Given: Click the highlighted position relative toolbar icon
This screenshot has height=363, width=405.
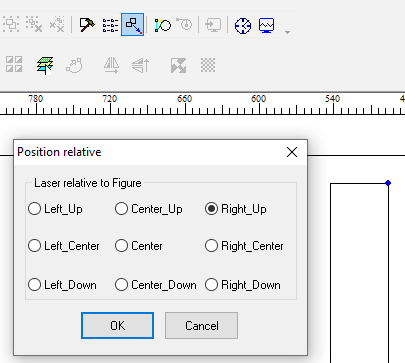Looking at the screenshot, I should click(x=133, y=25).
